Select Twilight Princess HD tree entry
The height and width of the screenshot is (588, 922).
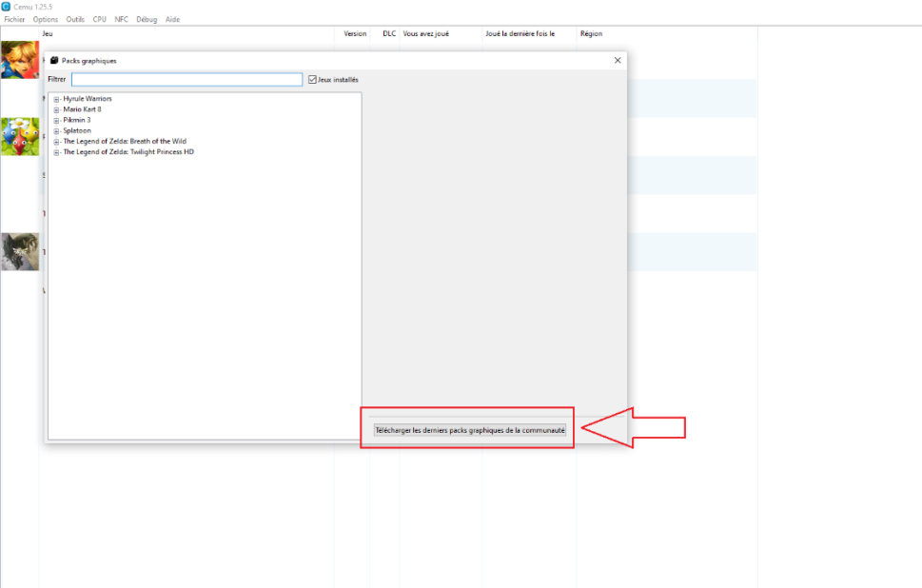128,152
